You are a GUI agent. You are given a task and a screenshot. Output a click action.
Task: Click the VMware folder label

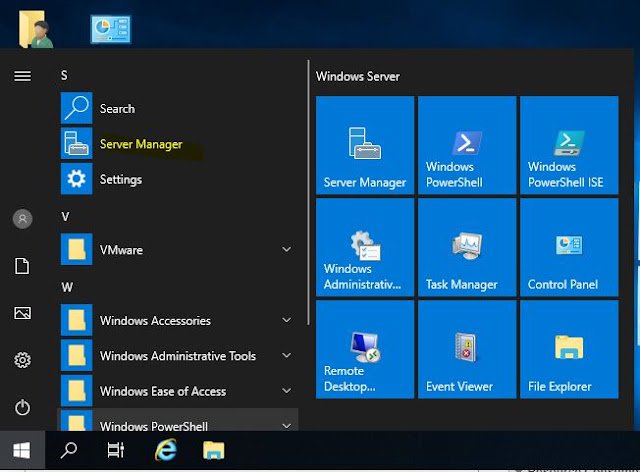[x=121, y=250]
